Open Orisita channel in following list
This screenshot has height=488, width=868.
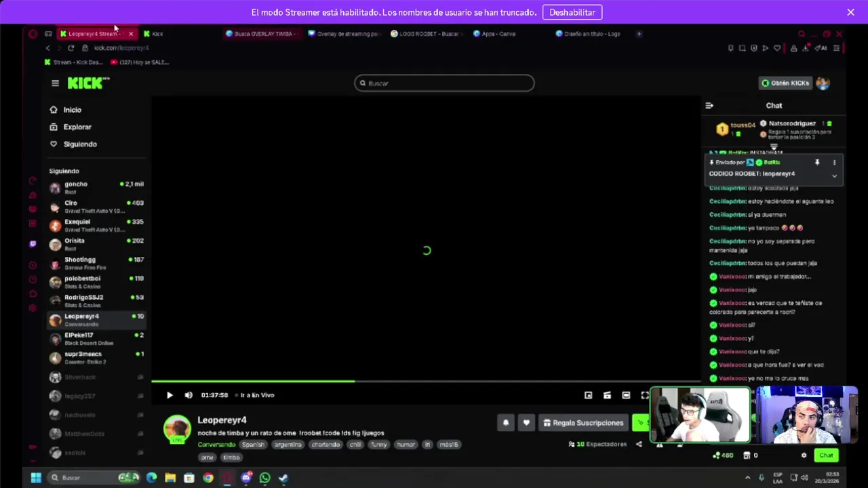96,245
